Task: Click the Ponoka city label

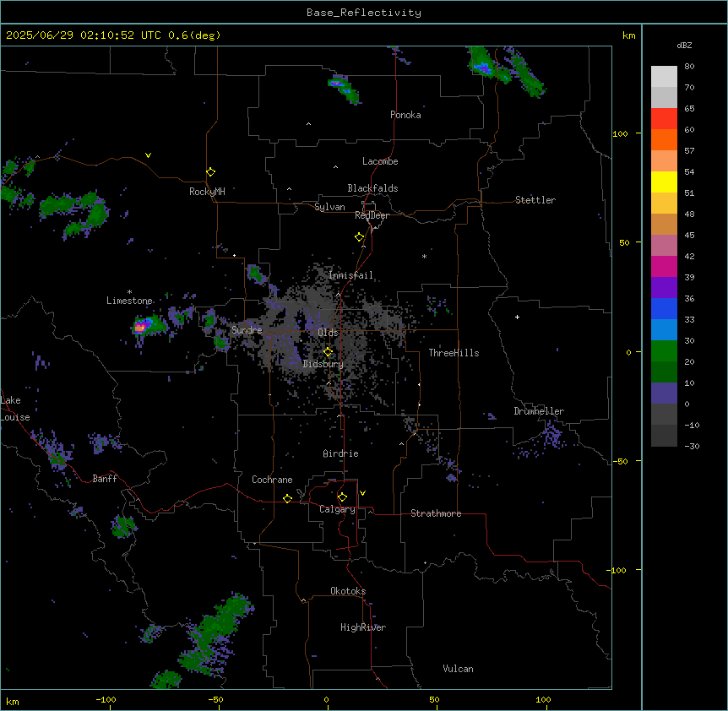Action: click(405, 115)
